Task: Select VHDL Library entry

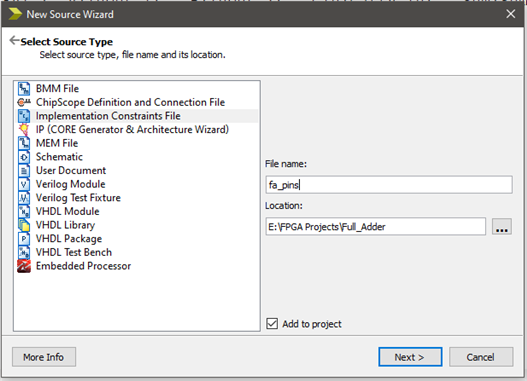Action: coord(66,225)
